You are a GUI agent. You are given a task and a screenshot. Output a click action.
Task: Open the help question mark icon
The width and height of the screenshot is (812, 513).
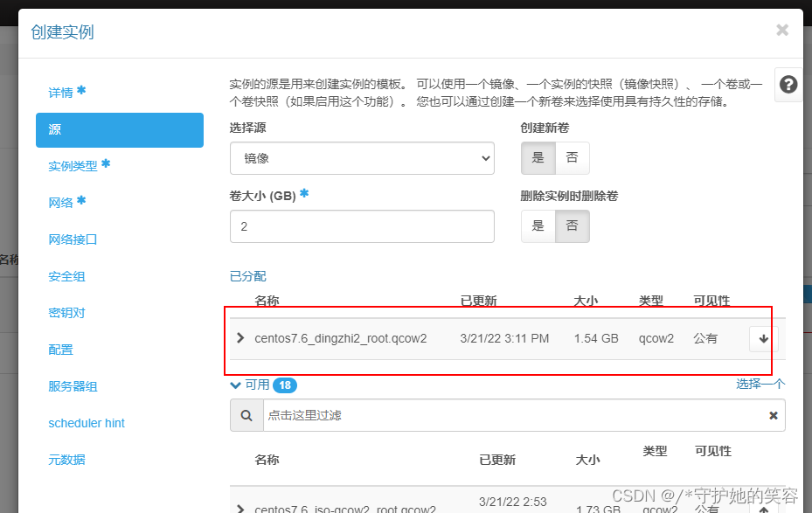click(788, 85)
